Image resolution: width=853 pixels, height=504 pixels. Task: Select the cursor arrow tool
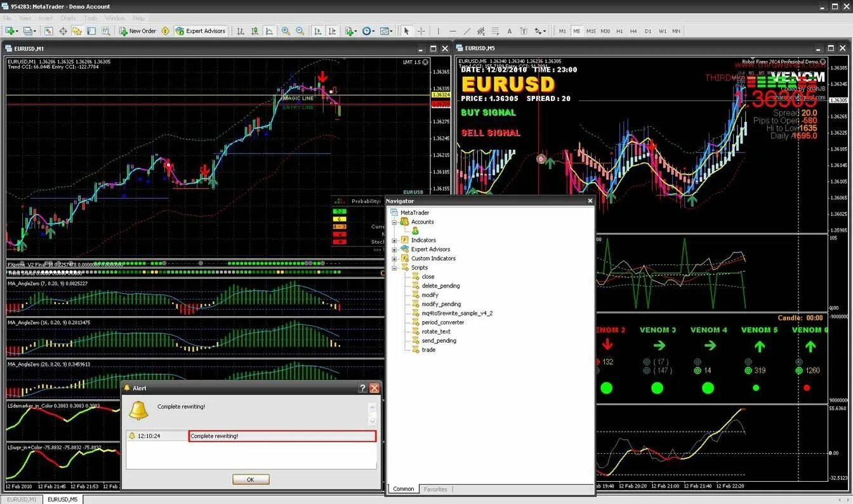coord(406,31)
